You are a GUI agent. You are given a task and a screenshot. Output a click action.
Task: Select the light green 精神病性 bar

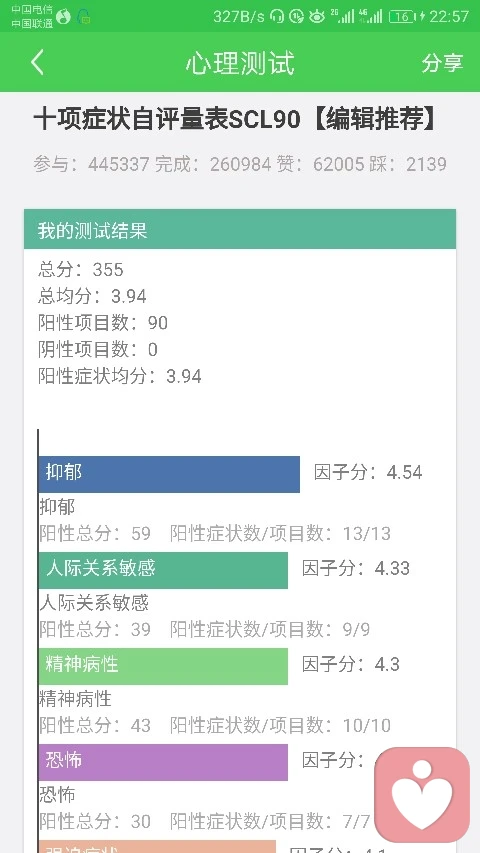coord(163,666)
